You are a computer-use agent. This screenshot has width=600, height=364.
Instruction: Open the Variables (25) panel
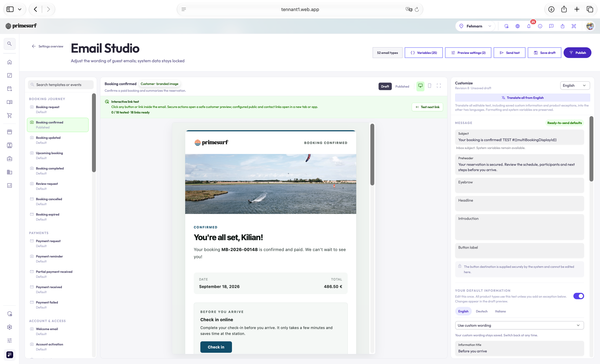pos(423,53)
